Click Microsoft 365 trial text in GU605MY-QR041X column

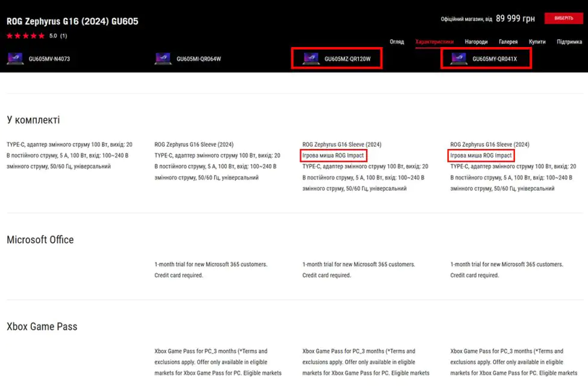point(507,270)
